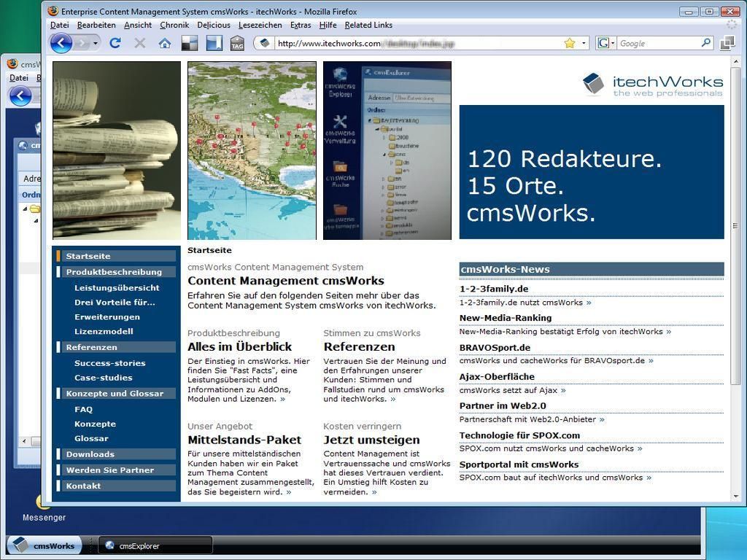747x560 pixels.
Task: Open the back/forward history dropdown arrow
Action: point(96,43)
